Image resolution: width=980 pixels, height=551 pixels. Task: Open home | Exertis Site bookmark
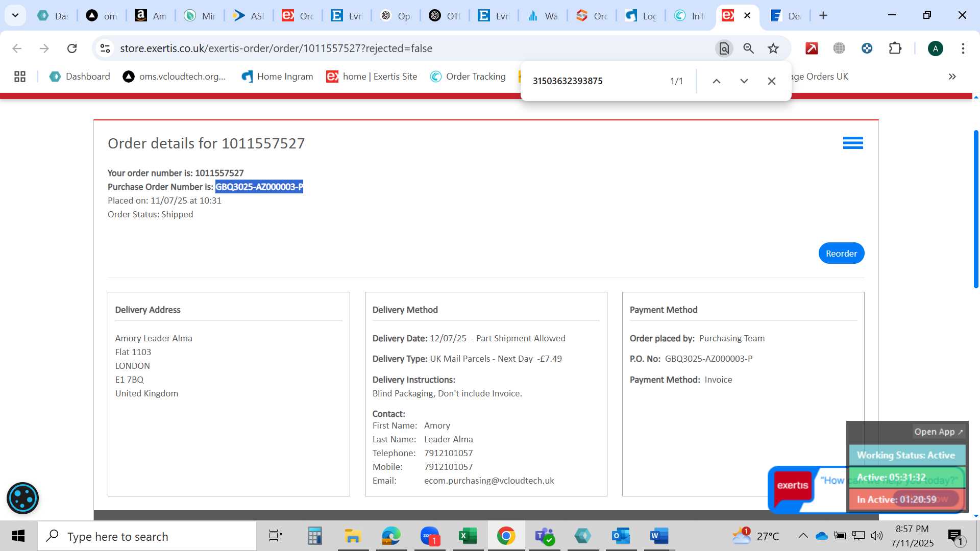pyautogui.click(x=372, y=77)
